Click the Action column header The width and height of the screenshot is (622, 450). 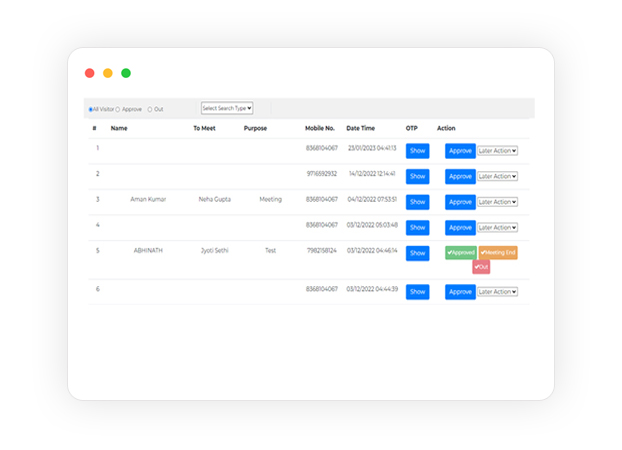point(446,128)
